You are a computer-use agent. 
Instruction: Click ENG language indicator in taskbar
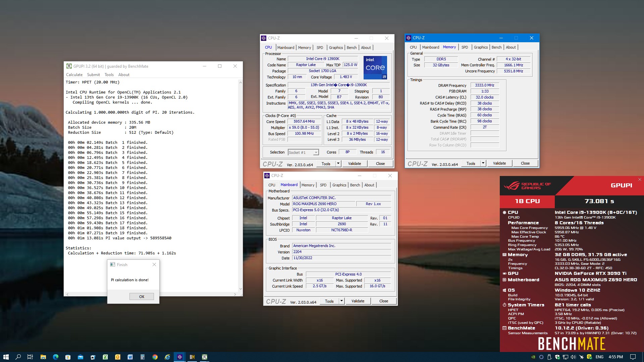(x=599, y=357)
